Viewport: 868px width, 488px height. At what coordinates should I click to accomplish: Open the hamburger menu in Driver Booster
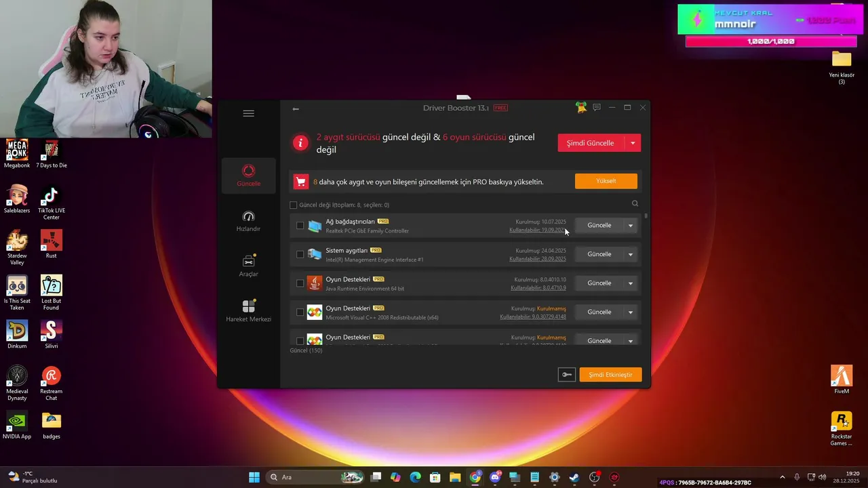tap(248, 113)
